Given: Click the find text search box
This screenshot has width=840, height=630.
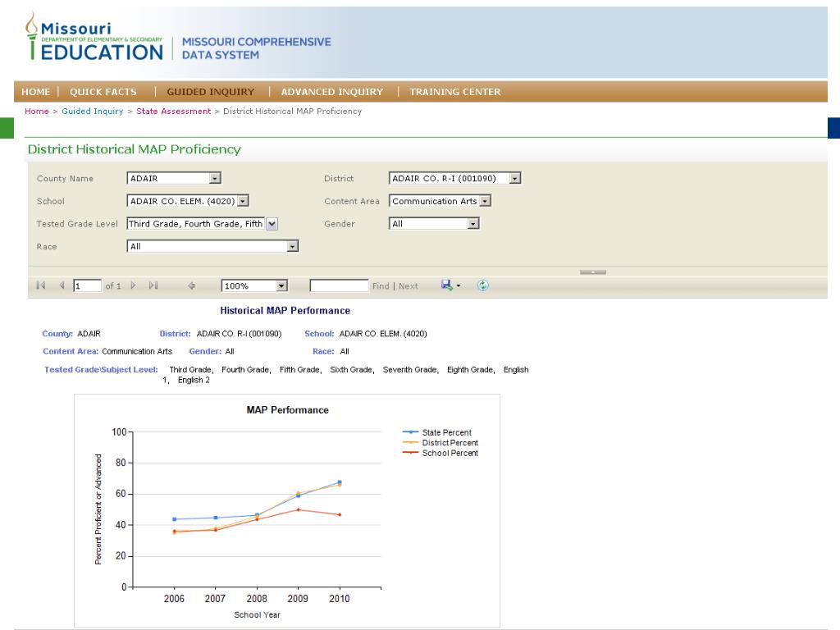Looking at the screenshot, I should [339, 286].
